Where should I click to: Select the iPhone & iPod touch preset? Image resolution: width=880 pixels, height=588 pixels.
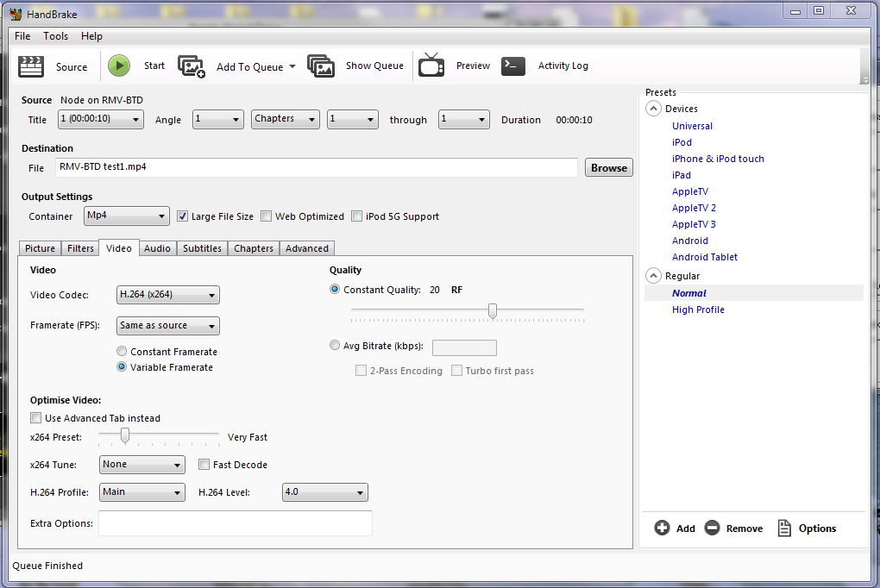pyautogui.click(x=718, y=159)
